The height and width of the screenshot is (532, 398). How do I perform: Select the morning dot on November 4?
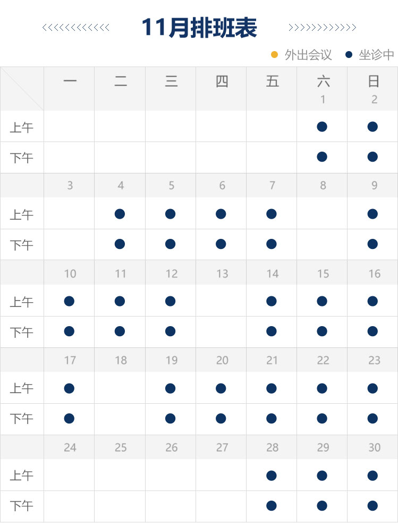click(120, 214)
